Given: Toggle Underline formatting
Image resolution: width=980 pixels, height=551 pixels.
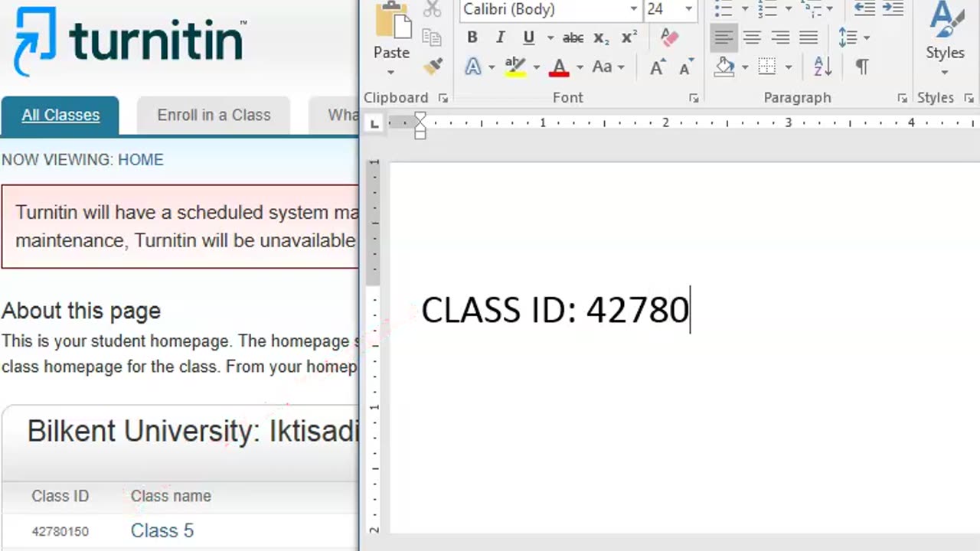Looking at the screenshot, I should pos(528,37).
